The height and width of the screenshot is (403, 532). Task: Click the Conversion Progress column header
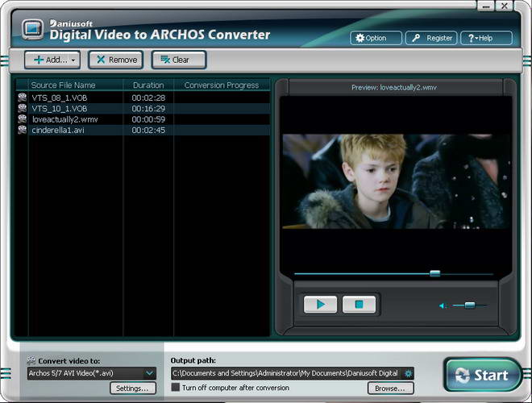coord(222,85)
